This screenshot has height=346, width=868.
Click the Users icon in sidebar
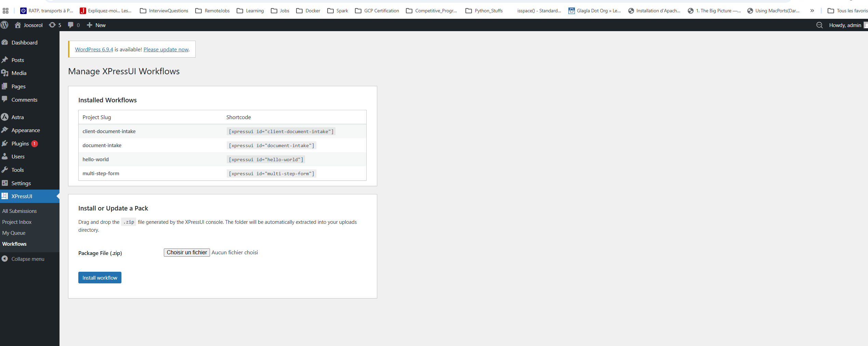click(x=5, y=156)
